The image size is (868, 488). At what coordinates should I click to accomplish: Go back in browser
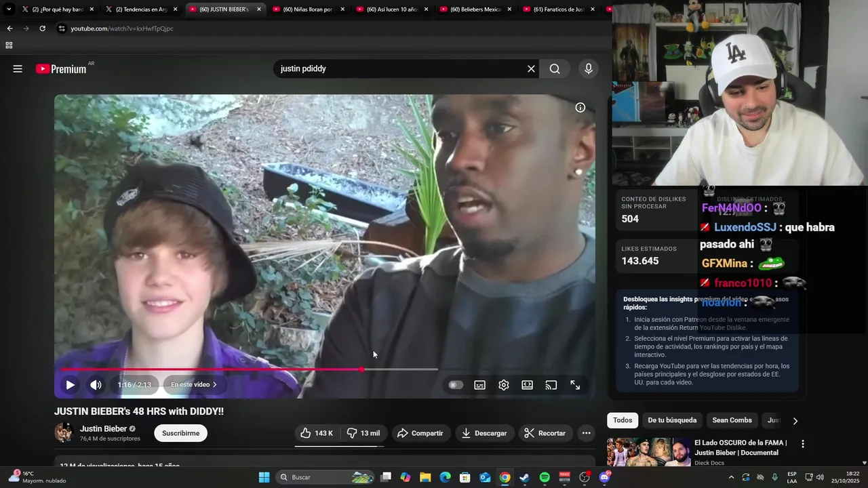[x=9, y=28]
